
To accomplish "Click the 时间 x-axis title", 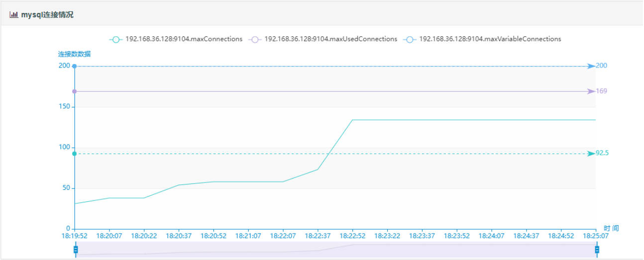I will (611, 228).
